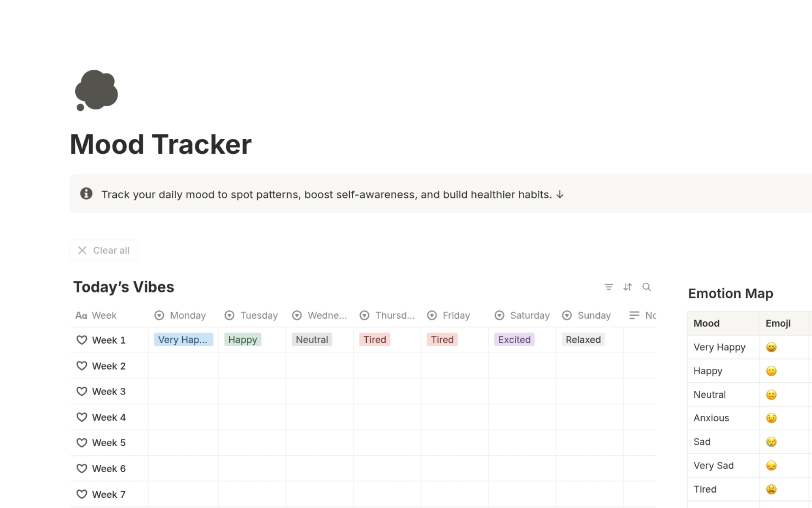The image size is (812, 508).
Task: Click the Very Happy tag in Week 1 Monday
Action: click(x=184, y=339)
